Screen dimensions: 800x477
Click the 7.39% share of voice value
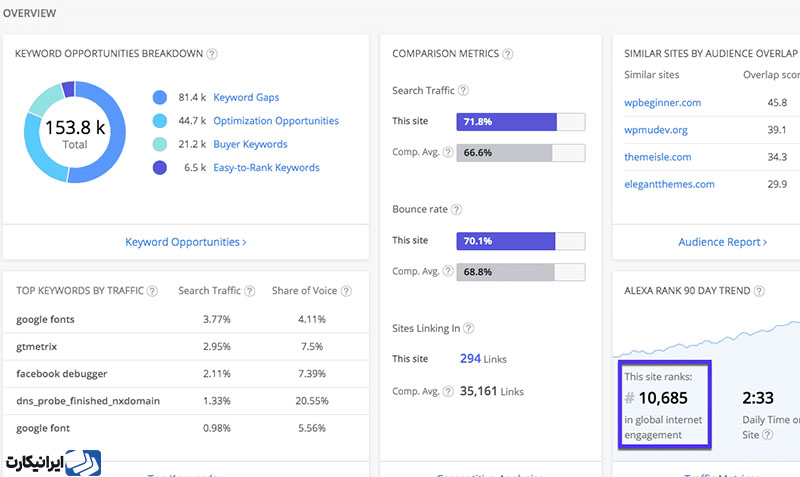312,374
